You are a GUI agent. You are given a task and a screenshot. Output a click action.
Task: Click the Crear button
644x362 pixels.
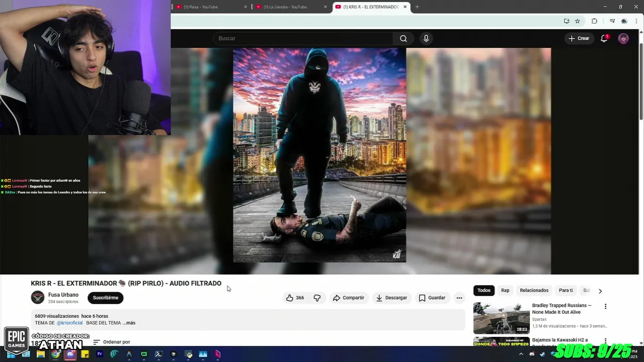579,39
